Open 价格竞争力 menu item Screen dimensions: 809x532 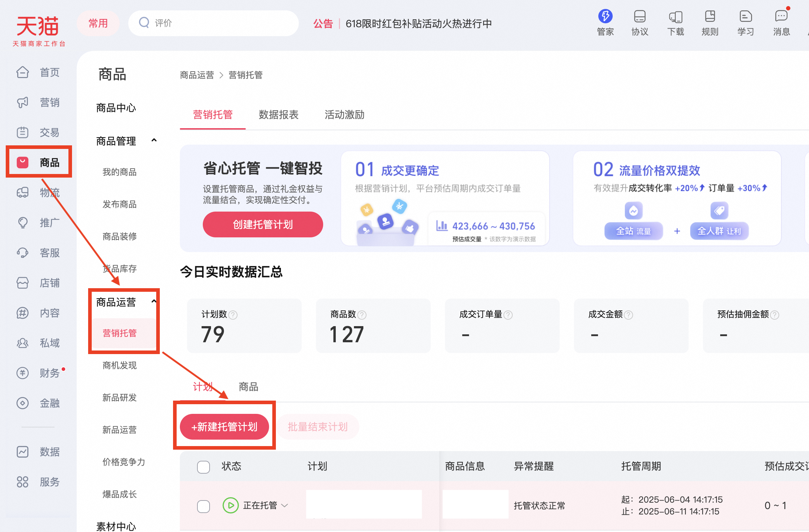coord(124,462)
